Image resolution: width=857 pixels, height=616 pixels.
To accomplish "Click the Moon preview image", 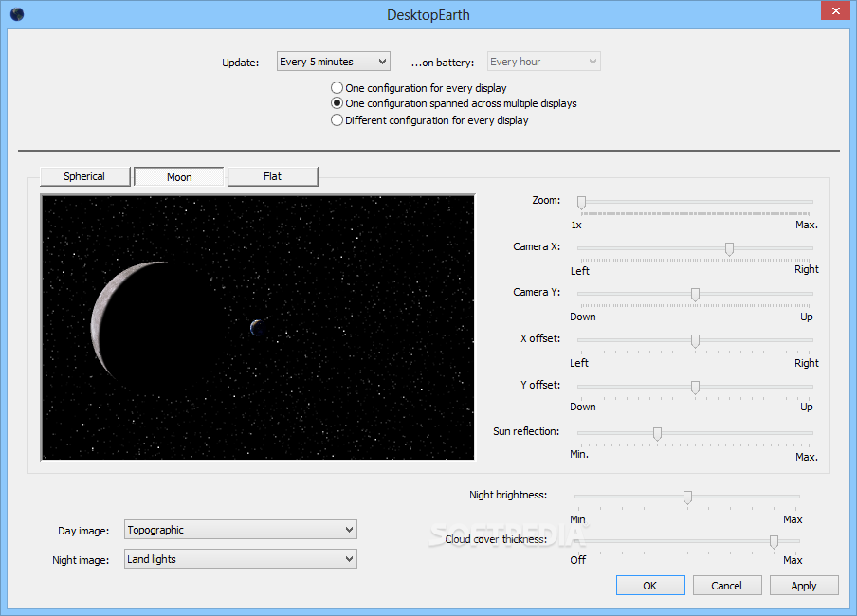I will click(x=258, y=327).
